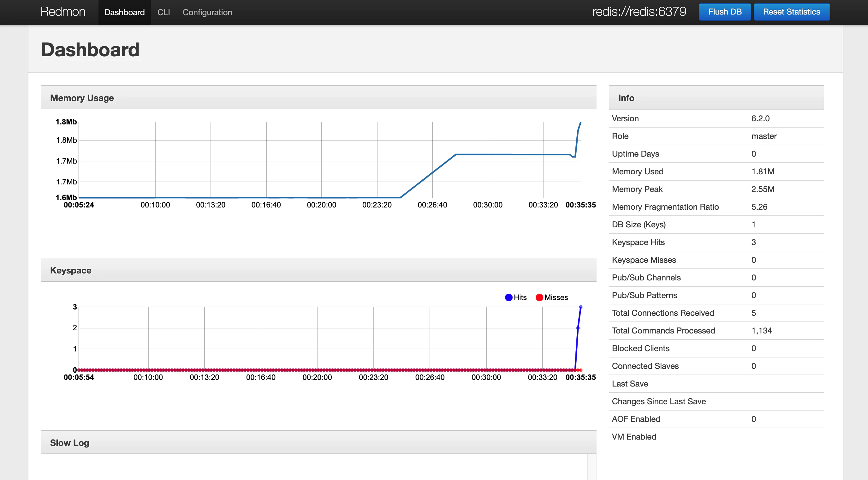The height and width of the screenshot is (480, 868).
Task: Click the Slow Log scrollbar track
Action: point(592,467)
